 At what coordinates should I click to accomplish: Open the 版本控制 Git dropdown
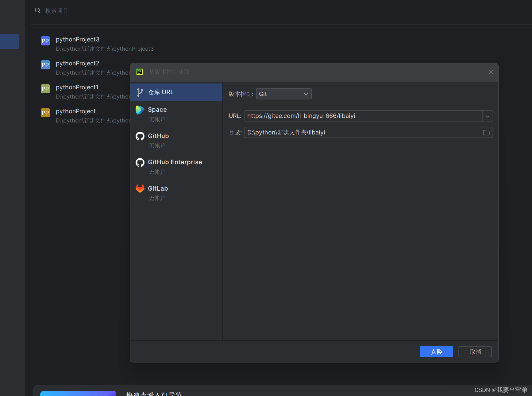[x=284, y=94]
